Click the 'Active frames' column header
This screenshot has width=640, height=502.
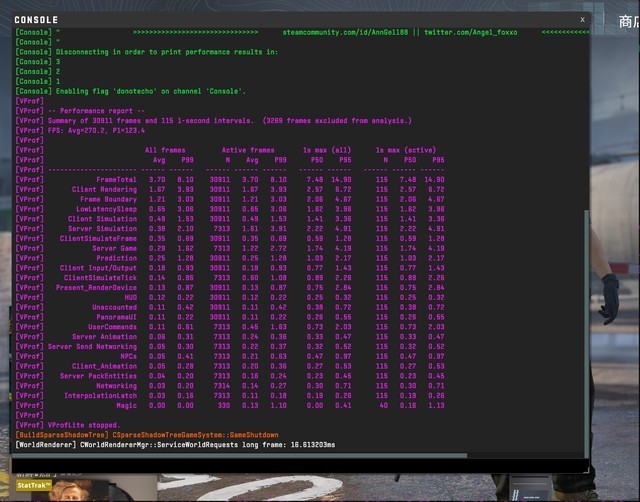(248, 150)
